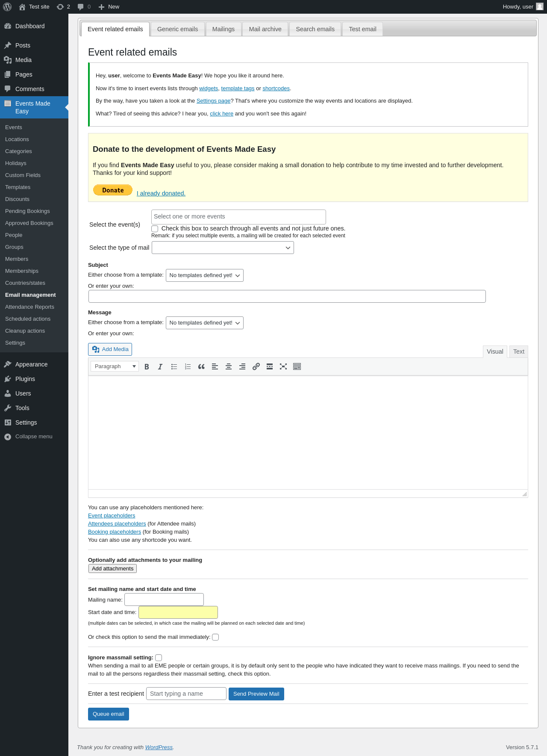This screenshot has width=547, height=756.
Task: Insert a bulleted list
Action: pos(174,366)
